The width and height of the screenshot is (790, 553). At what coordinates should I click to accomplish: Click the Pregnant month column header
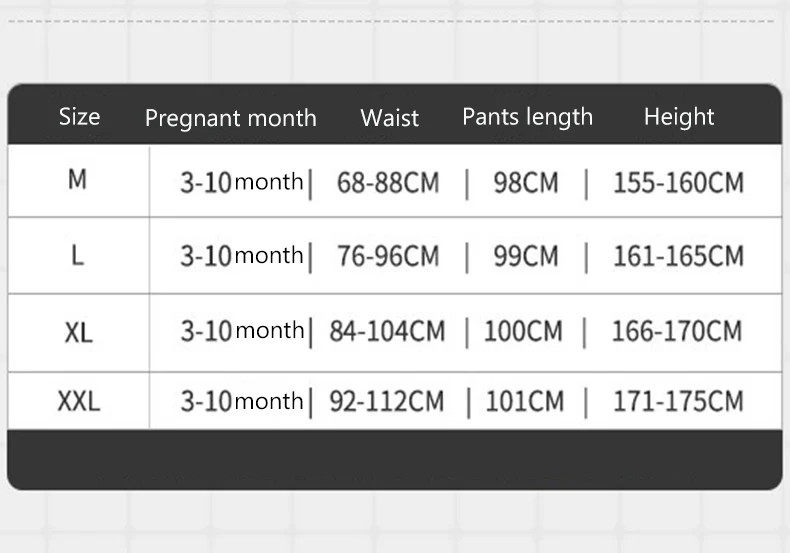[231, 119]
